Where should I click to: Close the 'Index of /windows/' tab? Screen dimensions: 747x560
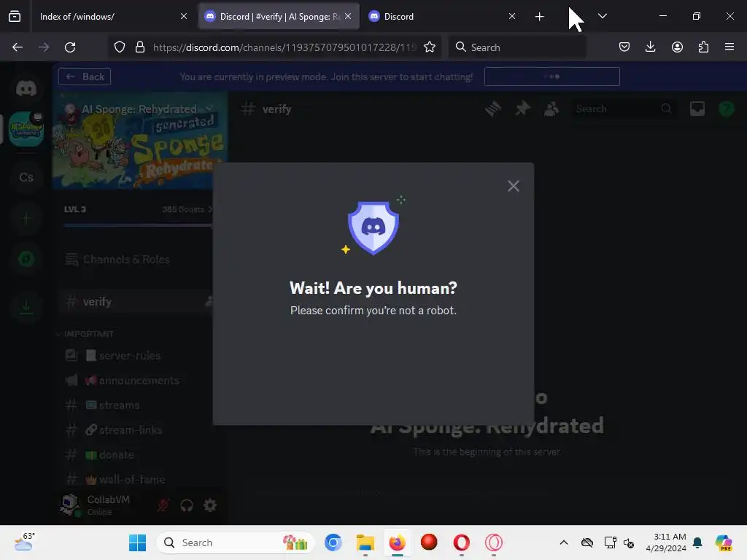[x=183, y=17]
